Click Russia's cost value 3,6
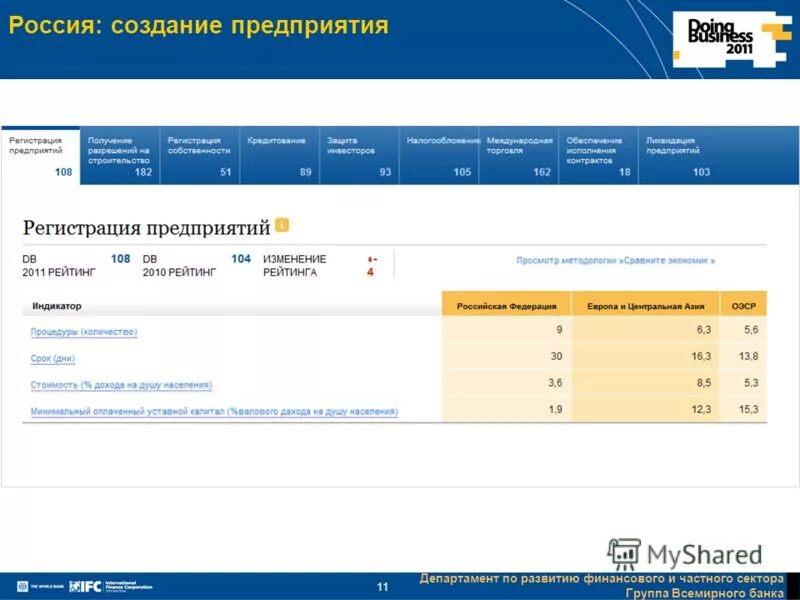 [x=555, y=383]
